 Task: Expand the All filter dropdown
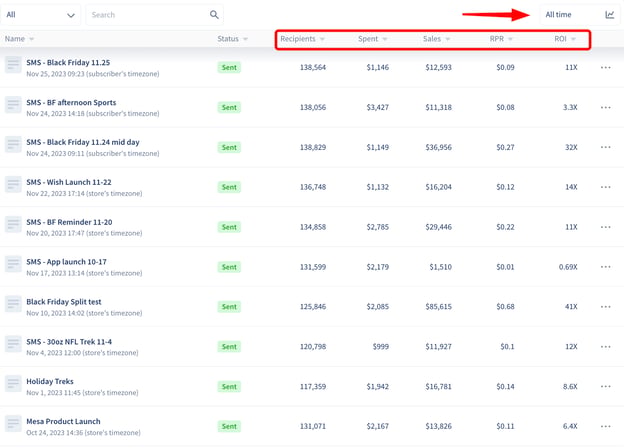coord(41,15)
